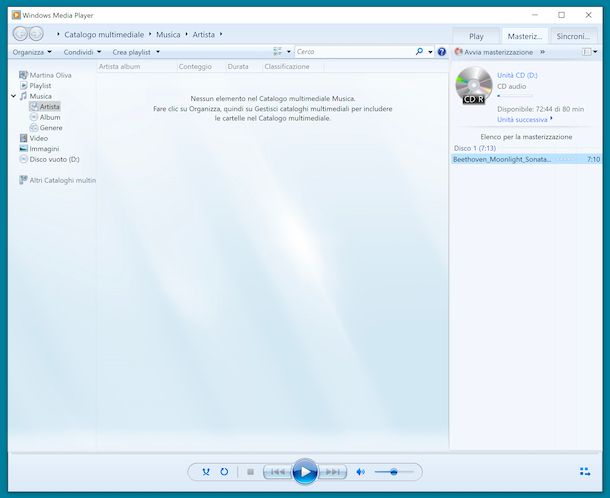Expand arrow after Artista in breadcrumb
Image resolution: width=610 pixels, height=498 pixels.
tap(221, 34)
